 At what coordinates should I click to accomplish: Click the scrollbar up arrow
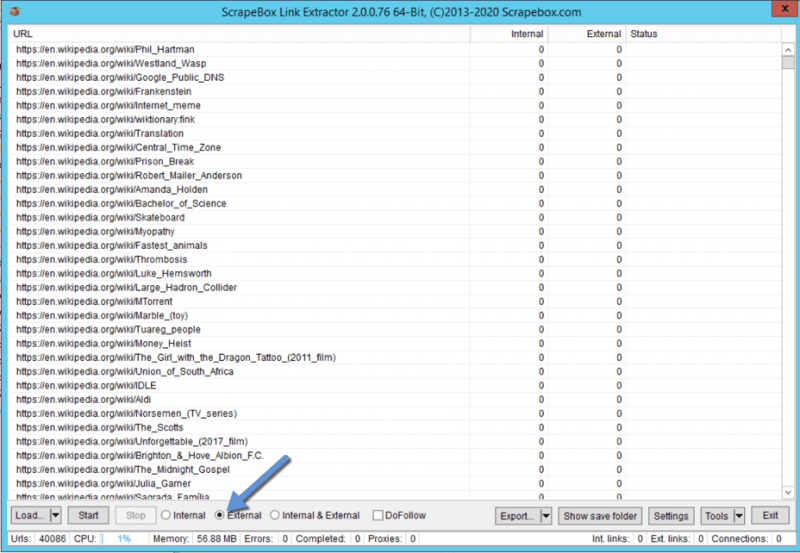(x=788, y=49)
